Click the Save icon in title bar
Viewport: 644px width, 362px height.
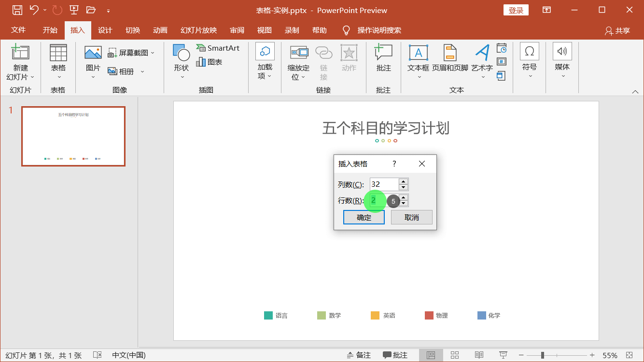17,10
